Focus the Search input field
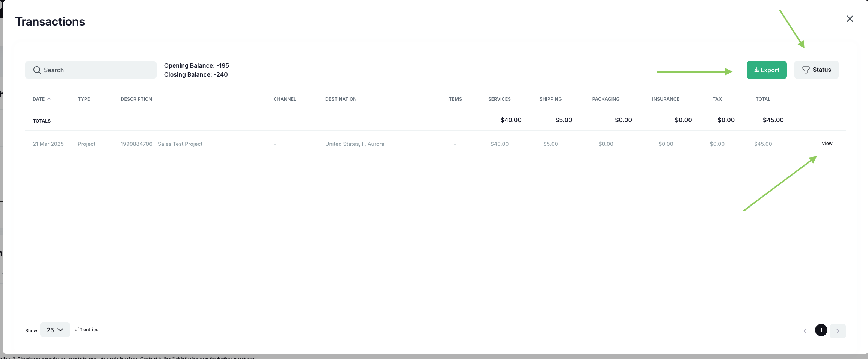This screenshot has width=868, height=359. tap(98, 70)
